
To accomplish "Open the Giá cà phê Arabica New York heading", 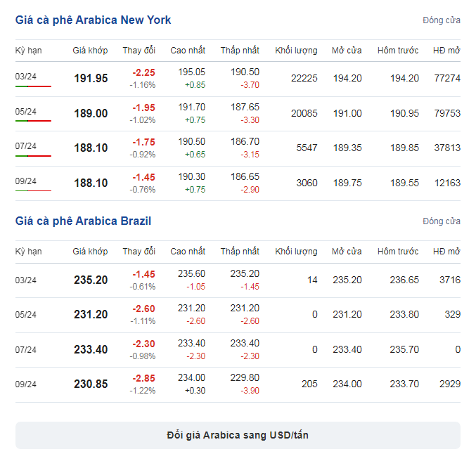I will 94,20.
